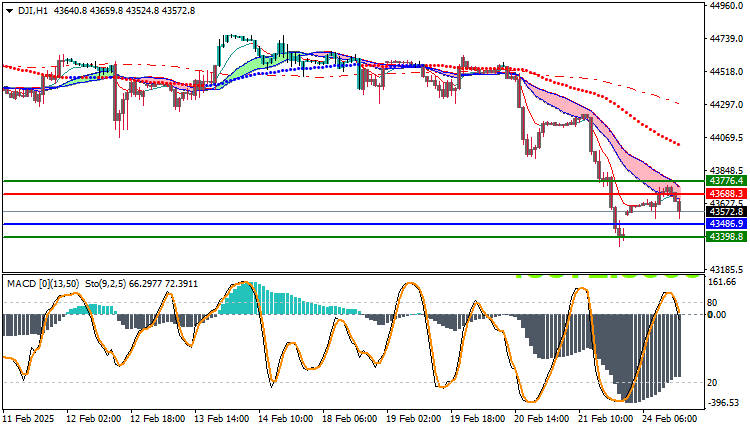Select the 44960.0 price scale value
Viewport: 750px width, 430px height.
pyautogui.click(x=727, y=6)
